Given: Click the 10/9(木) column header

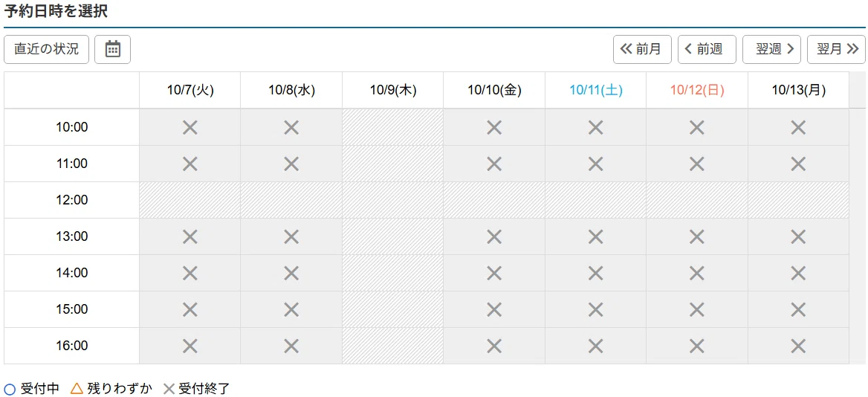Looking at the screenshot, I should coord(393,90).
